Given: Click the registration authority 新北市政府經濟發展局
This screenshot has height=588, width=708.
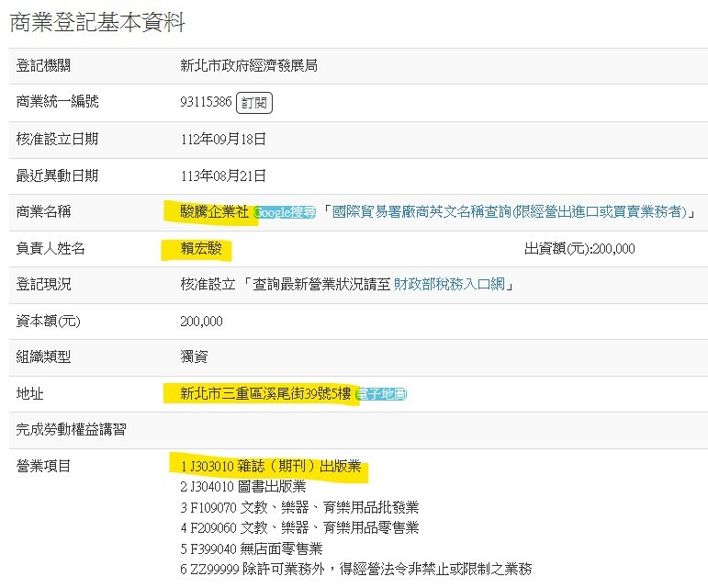Looking at the screenshot, I should point(249,65).
